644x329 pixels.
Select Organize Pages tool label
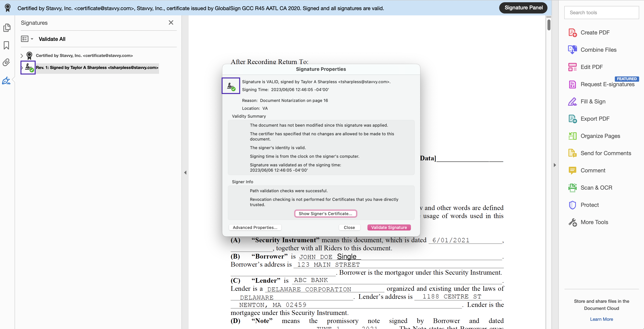pos(600,136)
